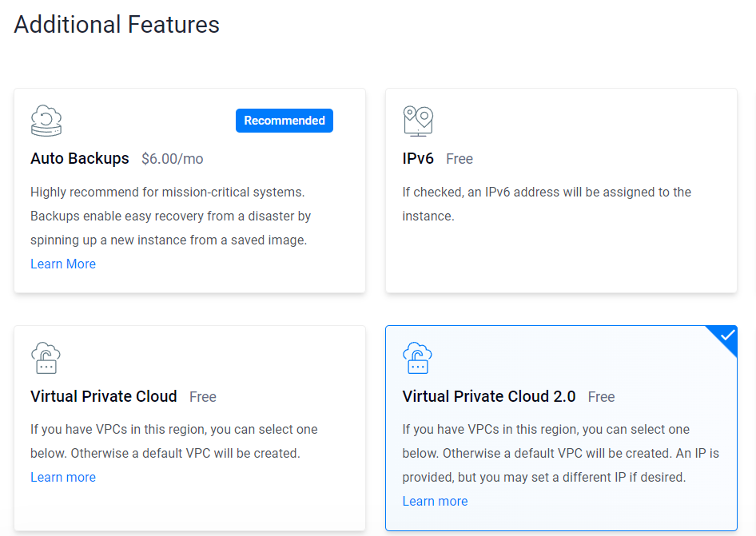756x536 pixels.
Task: Deselect the Virtual Private Cloud 2.0 card
Action: (561, 428)
